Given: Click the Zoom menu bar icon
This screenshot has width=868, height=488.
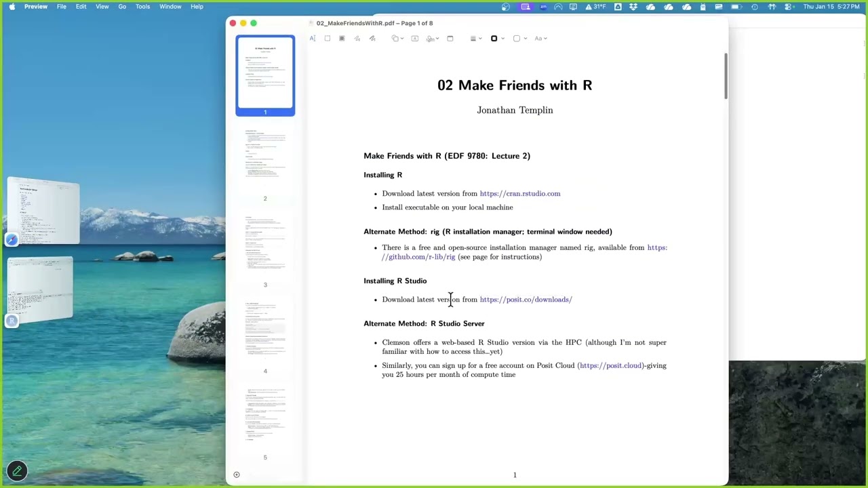Looking at the screenshot, I should coord(543,7).
